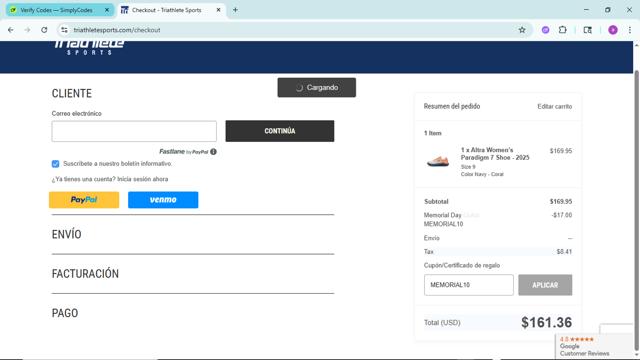This screenshot has width=640, height=360.
Task: Pay with the Venmo button
Action: click(163, 200)
